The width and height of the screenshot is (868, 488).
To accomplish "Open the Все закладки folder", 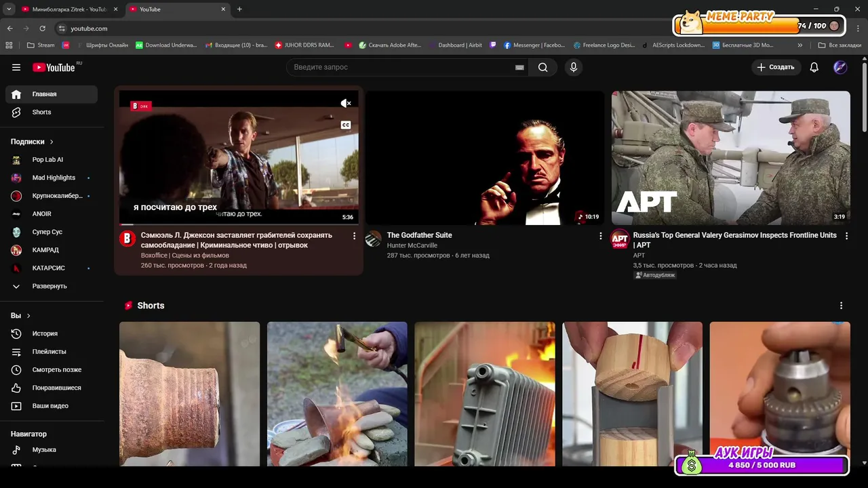I will [840, 45].
